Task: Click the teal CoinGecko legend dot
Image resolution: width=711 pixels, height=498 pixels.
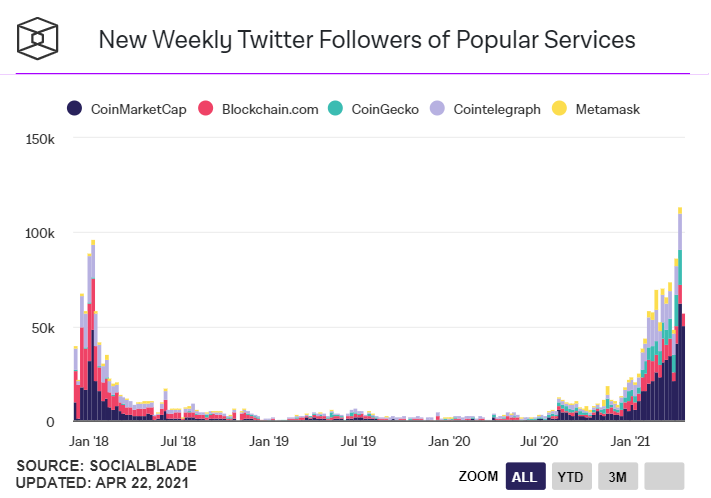Action: [335, 108]
